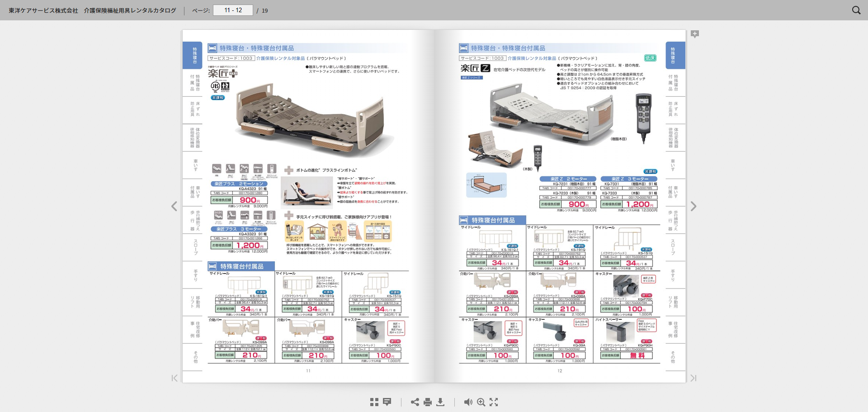The image size is (868, 412).
Task: Go to the next page with right arrow
Action: tap(694, 206)
